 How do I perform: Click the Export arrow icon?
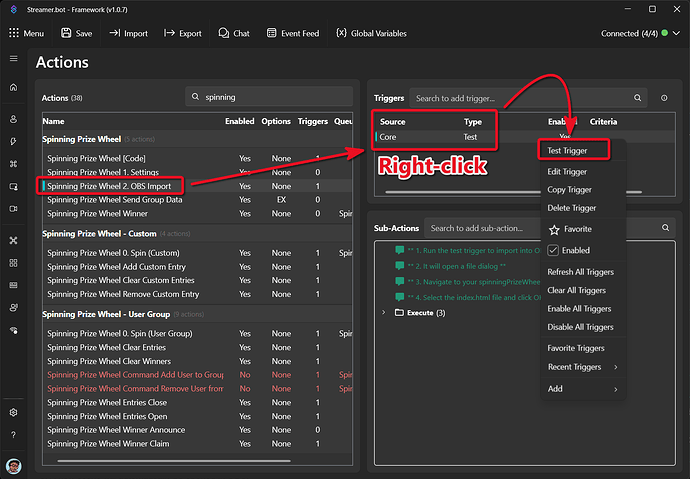click(169, 33)
